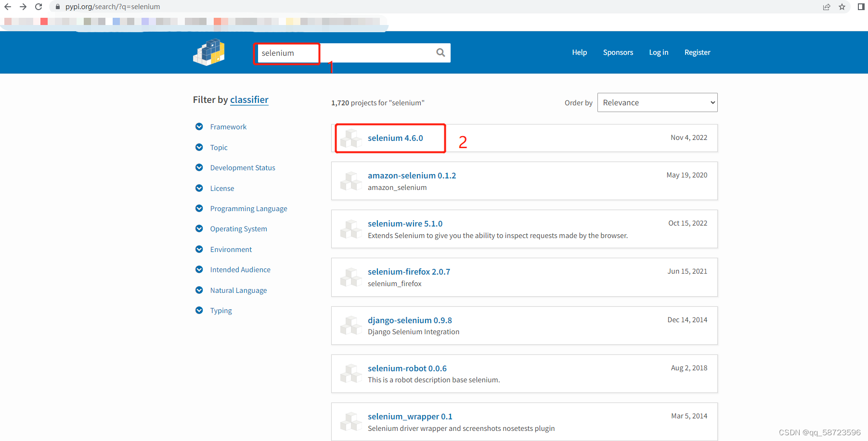Expand the Topic filter section

(199, 147)
